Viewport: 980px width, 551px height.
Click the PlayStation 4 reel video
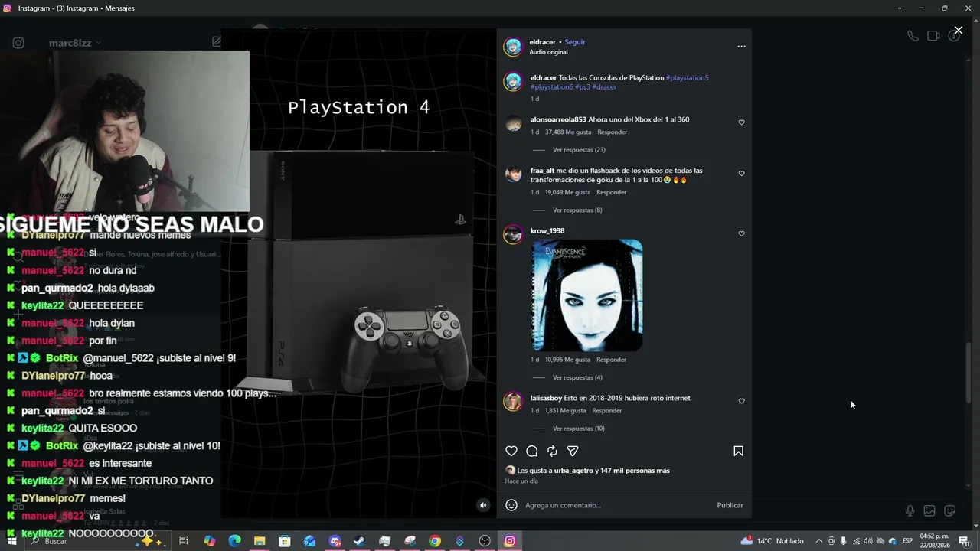[x=359, y=274]
